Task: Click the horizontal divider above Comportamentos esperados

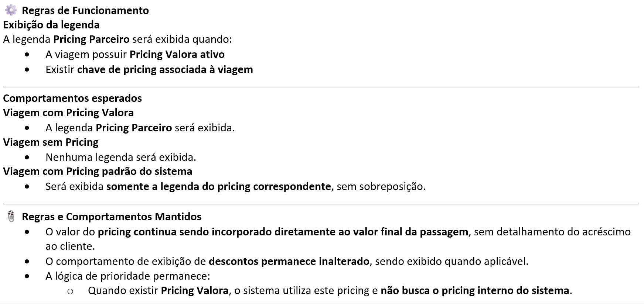Action: pyautogui.click(x=321, y=87)
